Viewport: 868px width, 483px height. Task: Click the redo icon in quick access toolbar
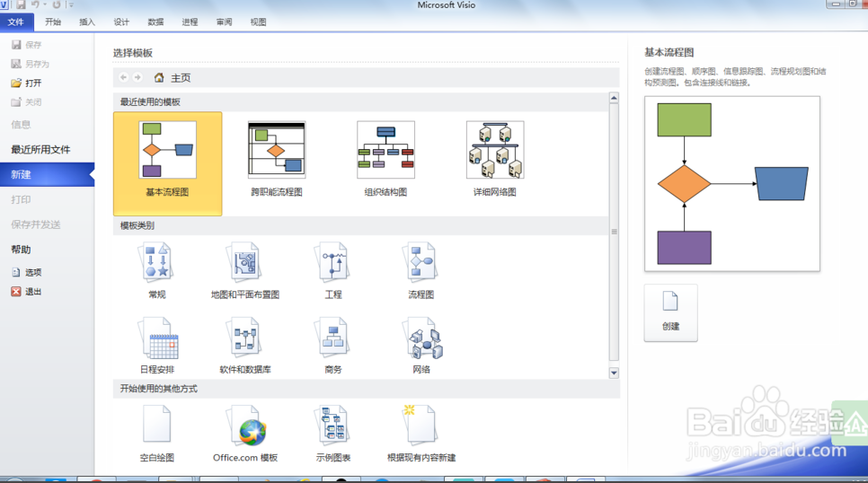(57, 5)
